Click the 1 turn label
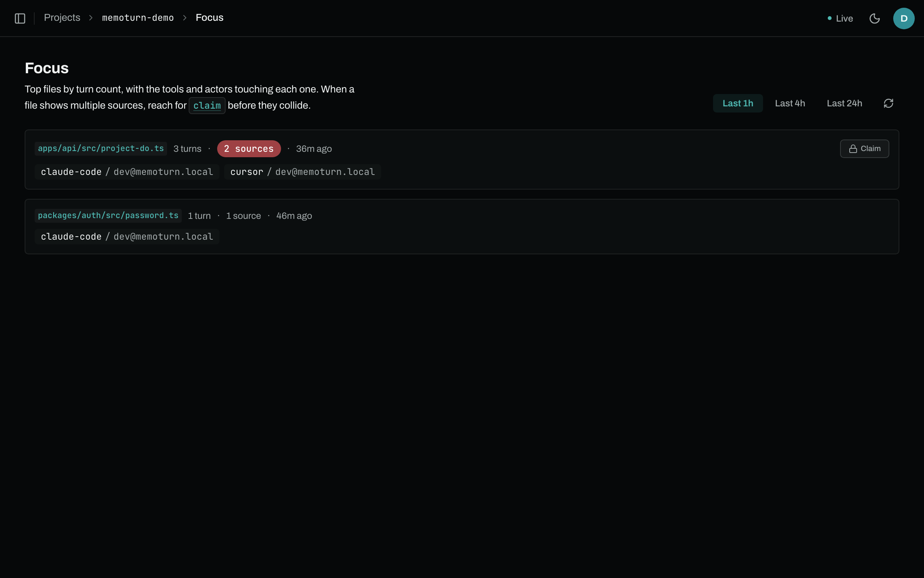Image resolution: width=924 pixels, height=578 pixels. tap(199, 216)
